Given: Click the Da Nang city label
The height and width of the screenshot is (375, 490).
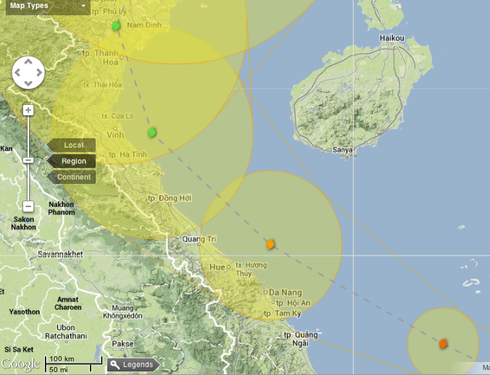Looking at the screenshot, I should 285,293.
